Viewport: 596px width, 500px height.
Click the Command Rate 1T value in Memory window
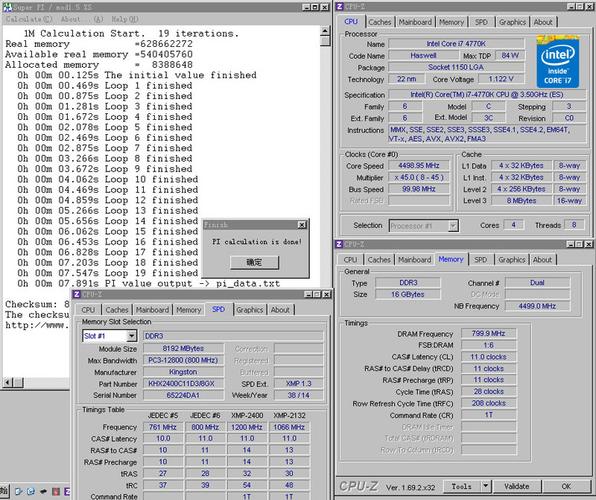pyautogui.click(x=488, y=415)
